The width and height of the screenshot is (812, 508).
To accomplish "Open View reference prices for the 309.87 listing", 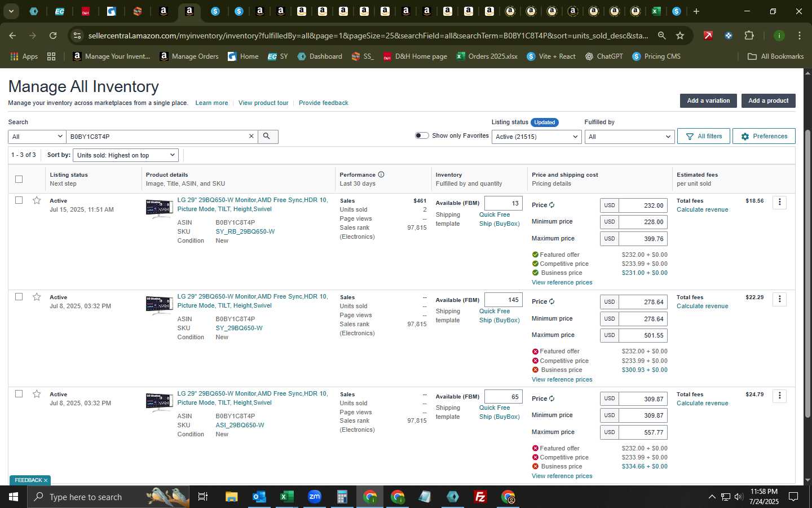I will tap(562, 476).
